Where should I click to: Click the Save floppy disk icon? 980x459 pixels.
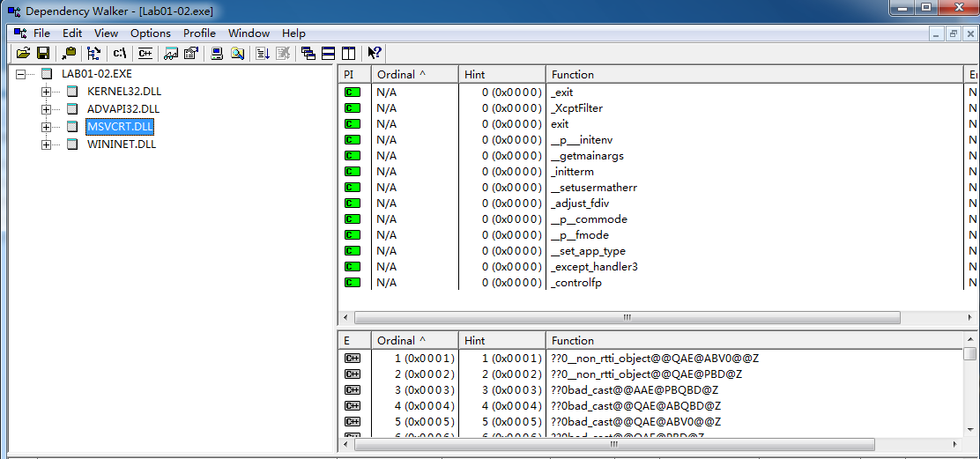pos(42,53)
